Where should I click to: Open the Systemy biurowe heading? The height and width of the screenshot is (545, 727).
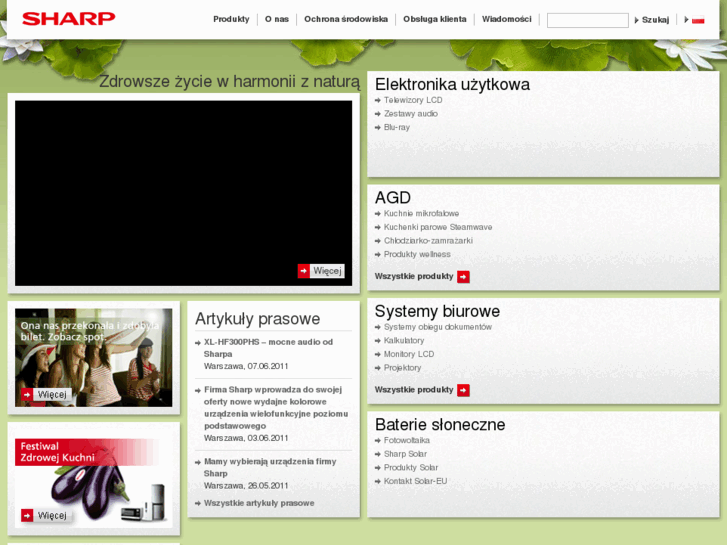(x=437, y=311)
